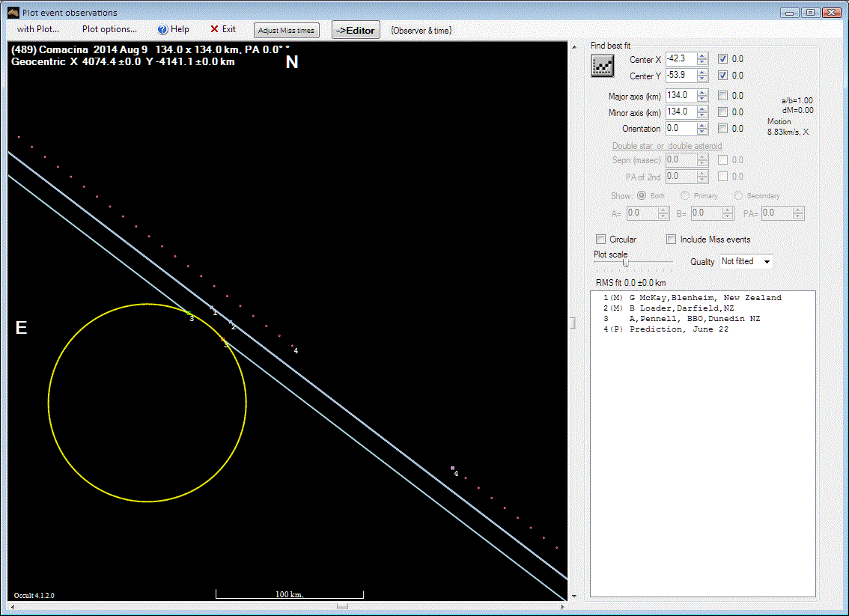Check the Circular option
849x616 pixels.
(x=600, y=240)
